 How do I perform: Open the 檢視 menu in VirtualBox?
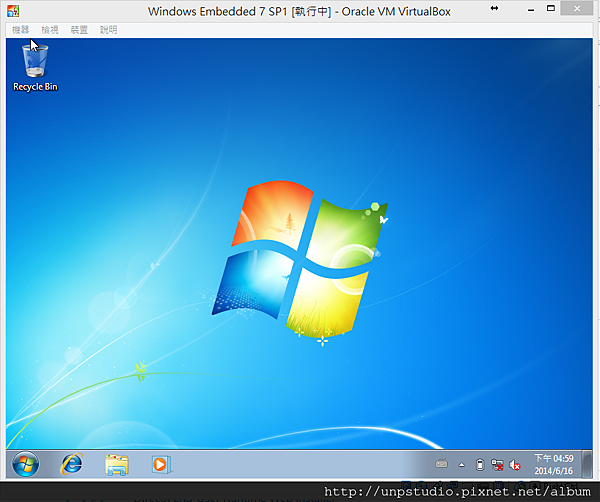[50, 30]
